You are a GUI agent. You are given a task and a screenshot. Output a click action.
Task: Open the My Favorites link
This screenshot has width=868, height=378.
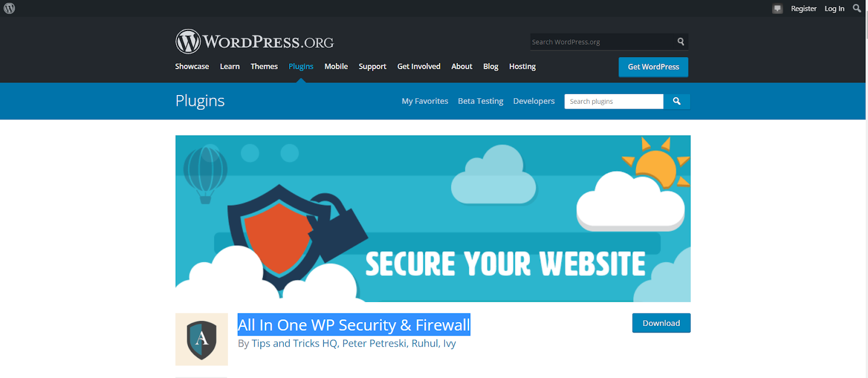pos(425,101)
